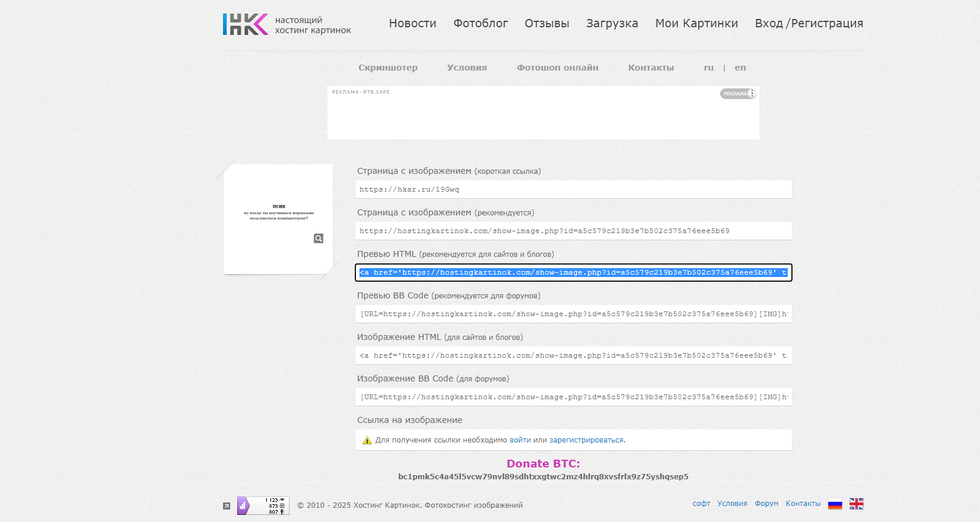Go to Контакты in the submenu
This screenshot has width=980, height=522.
coord(651,68)
